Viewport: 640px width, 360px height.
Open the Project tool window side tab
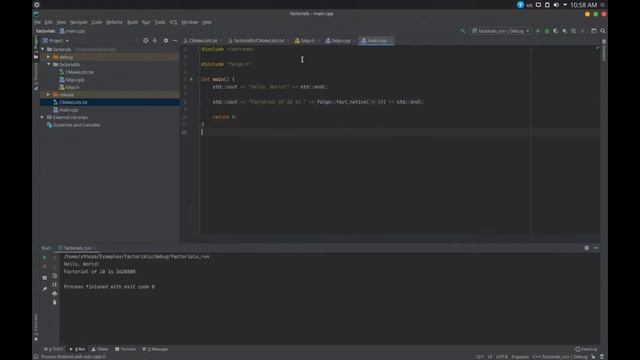[36, 47]
